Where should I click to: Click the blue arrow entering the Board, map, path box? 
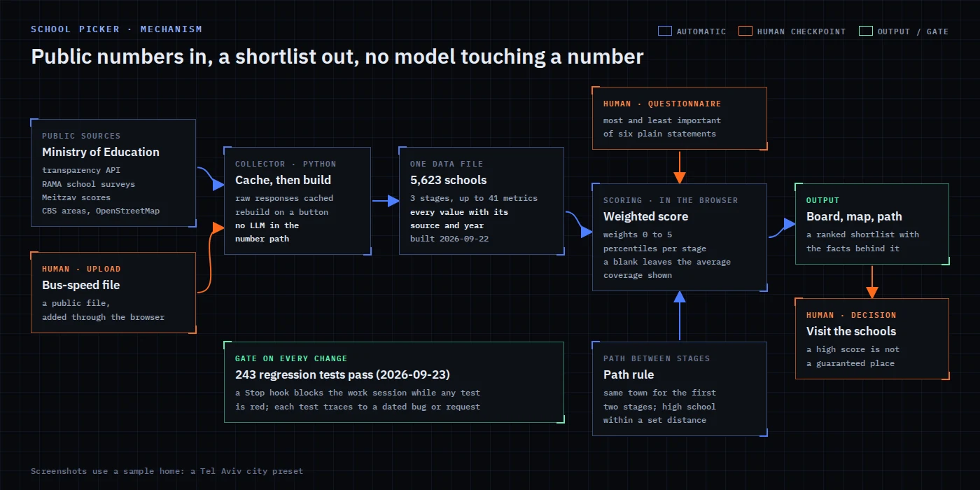[x=782, y=230]
